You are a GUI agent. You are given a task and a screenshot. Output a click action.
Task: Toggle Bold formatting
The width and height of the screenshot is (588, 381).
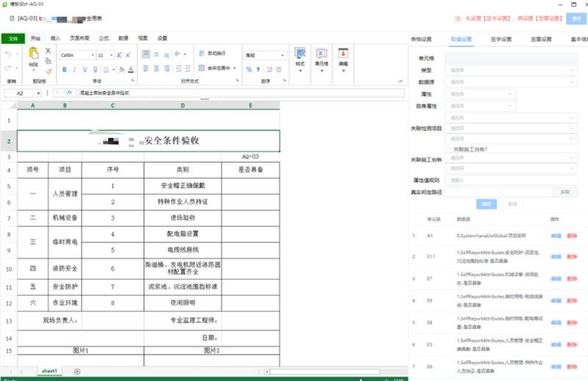(x=65, y=69)
